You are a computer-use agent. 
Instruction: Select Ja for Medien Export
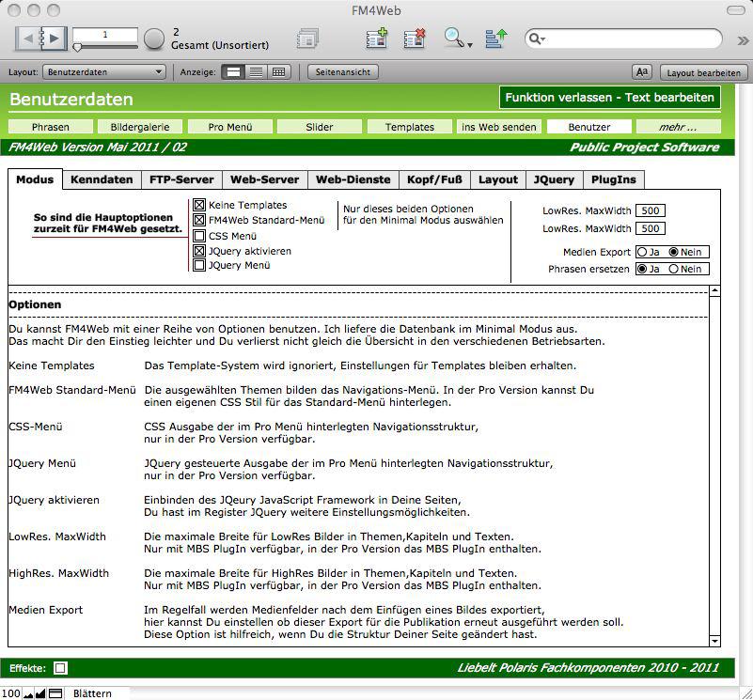642,252
